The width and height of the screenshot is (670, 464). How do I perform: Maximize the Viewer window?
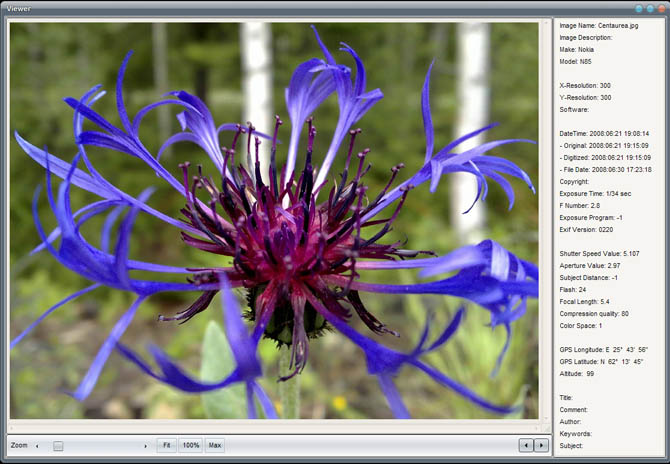(650, 8)
